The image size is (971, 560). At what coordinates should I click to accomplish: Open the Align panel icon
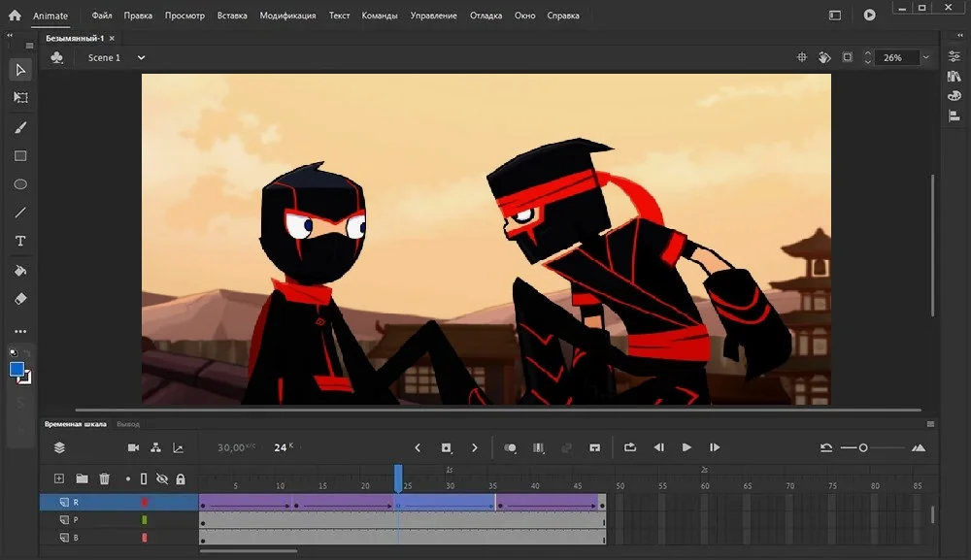coord(954,115)
